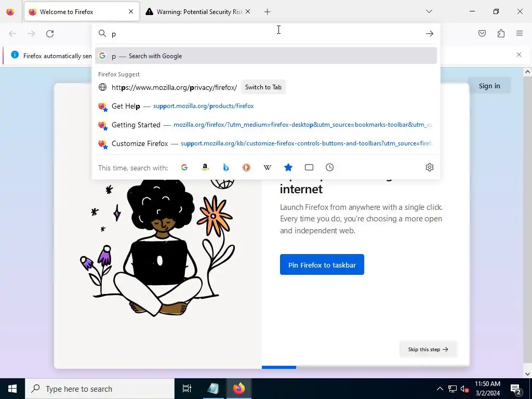Click page scrollbar down arrow
Screen dimensions: 532x399
(528, 374)
